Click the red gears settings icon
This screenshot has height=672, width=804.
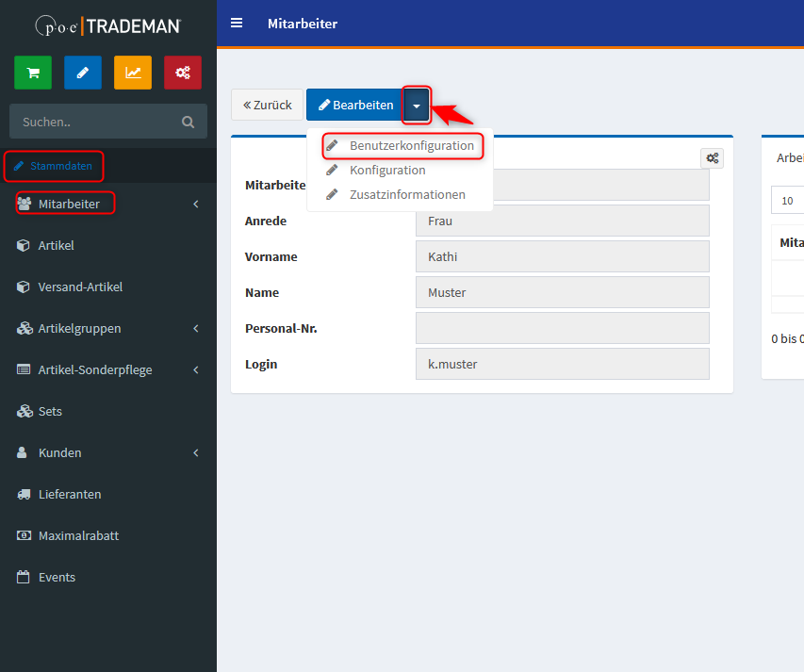click(x=183, y=74)
